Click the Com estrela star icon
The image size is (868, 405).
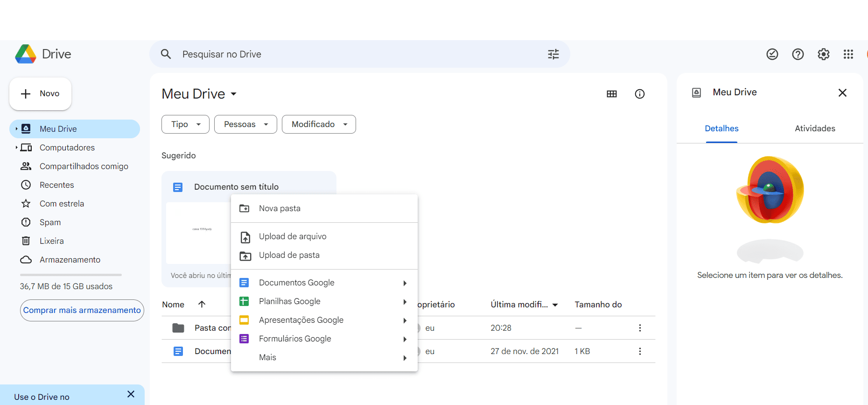26,204
